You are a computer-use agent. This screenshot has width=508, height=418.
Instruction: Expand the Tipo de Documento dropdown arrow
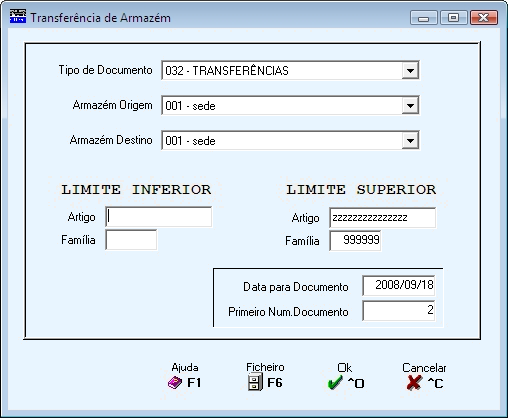[410, 70]
